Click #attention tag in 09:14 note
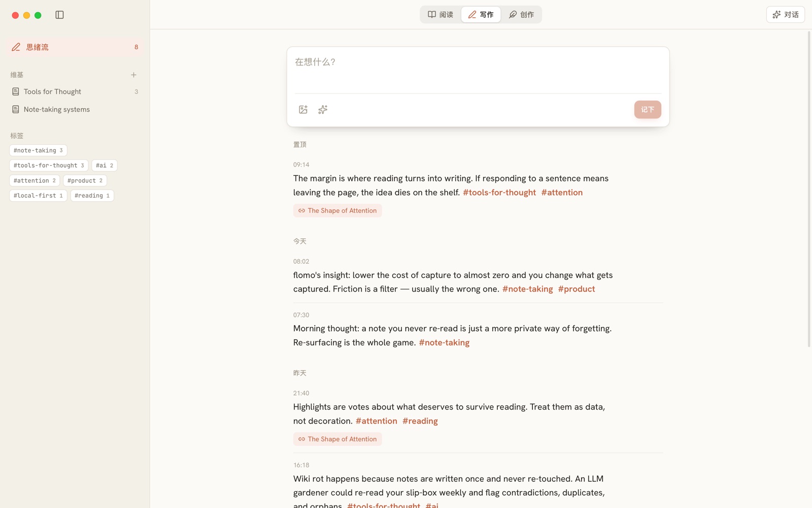 562,193
